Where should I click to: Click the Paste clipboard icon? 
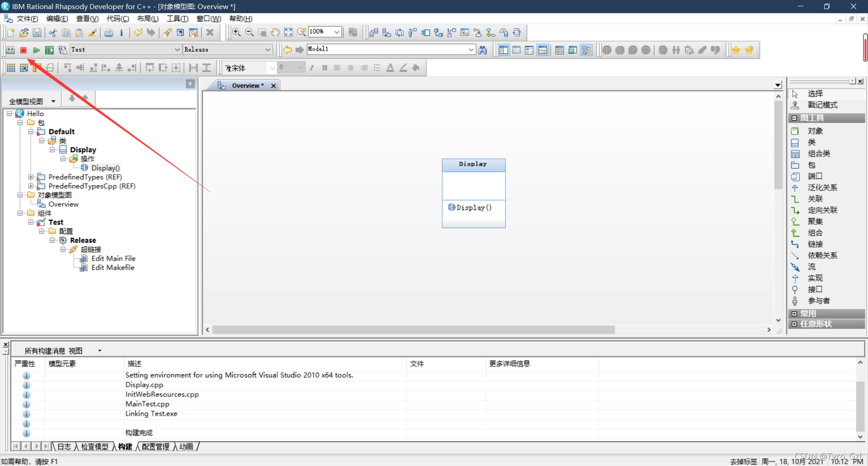[79, 33]
